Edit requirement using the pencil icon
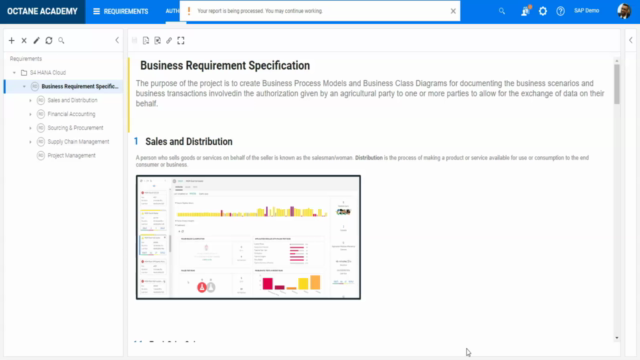This screenshot has width=640, height=360. coord(36,40)
